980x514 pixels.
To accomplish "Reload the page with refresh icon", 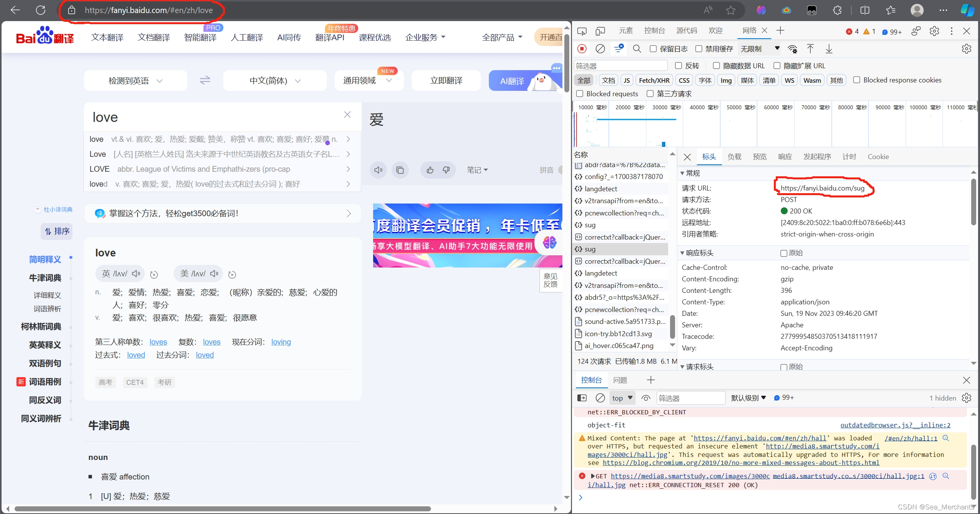I will pos(40,10).
